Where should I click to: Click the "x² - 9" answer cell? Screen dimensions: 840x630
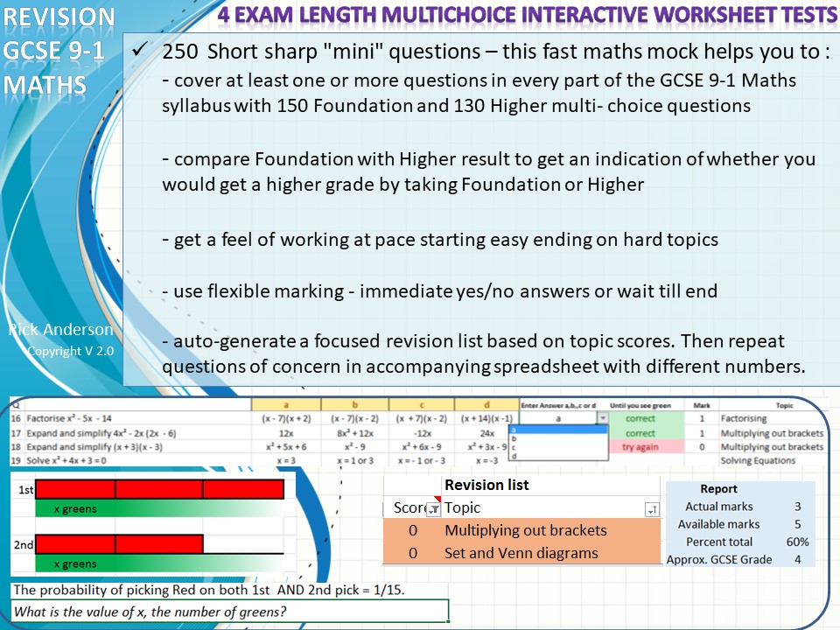[x=354, y=447]
